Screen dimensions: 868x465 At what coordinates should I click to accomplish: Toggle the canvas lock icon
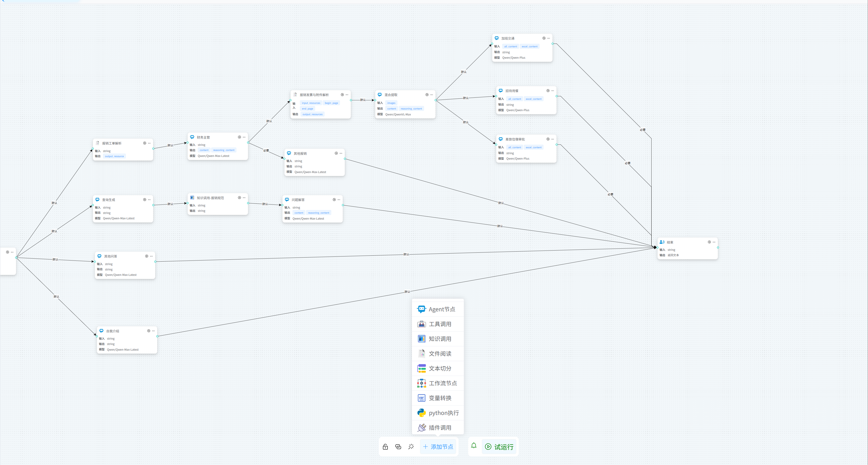[x=385, y=447]
